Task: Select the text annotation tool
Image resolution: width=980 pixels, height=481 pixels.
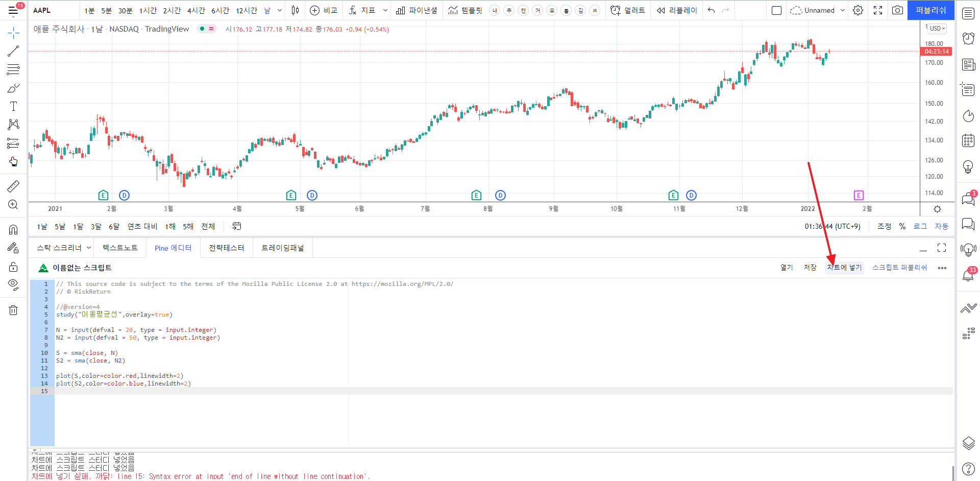Action: point(13,106)
